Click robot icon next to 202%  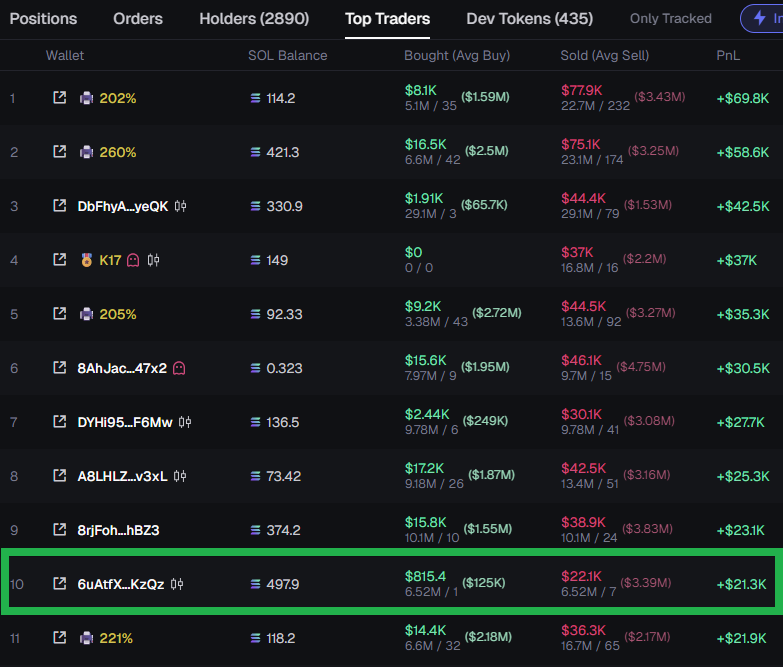(x=86, y=98)
